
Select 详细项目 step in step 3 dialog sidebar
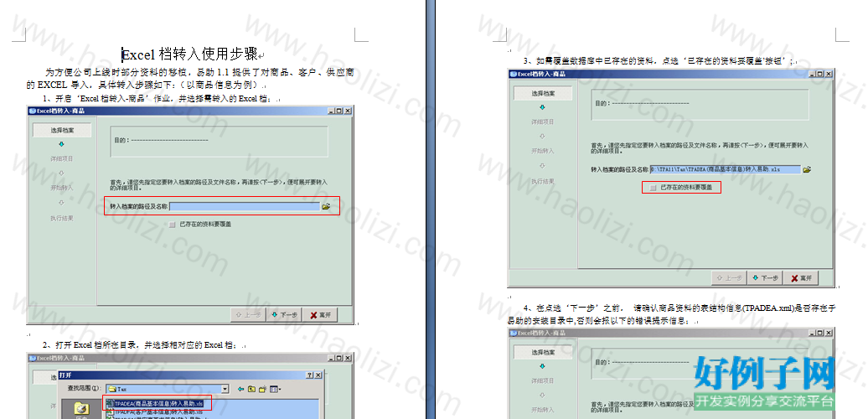543,122
